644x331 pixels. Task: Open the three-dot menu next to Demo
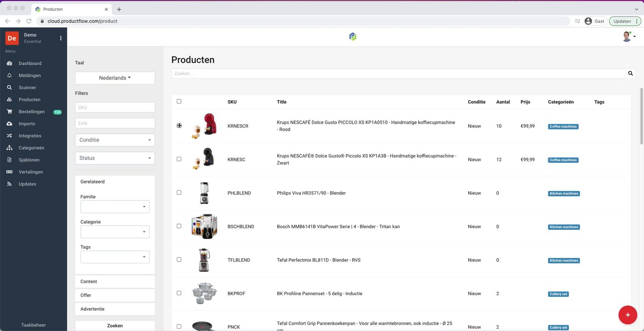pyautogui.click(x=61, y=38)
